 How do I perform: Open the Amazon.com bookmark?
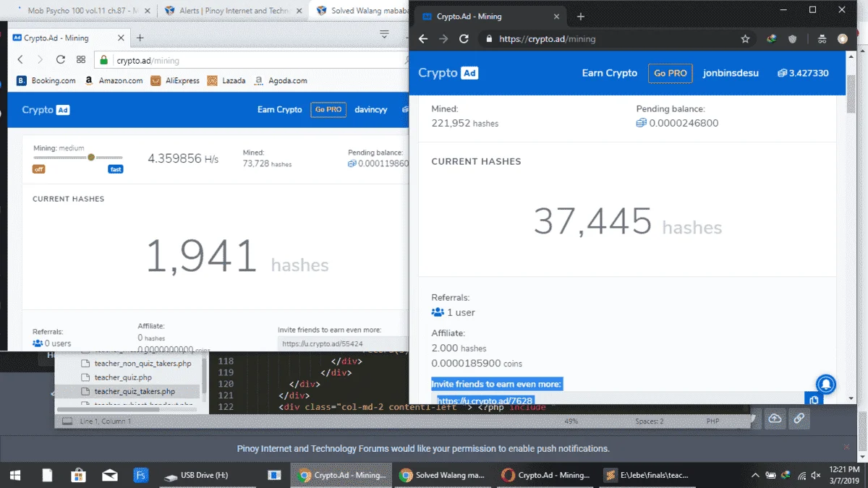click(x=113, y=81)
